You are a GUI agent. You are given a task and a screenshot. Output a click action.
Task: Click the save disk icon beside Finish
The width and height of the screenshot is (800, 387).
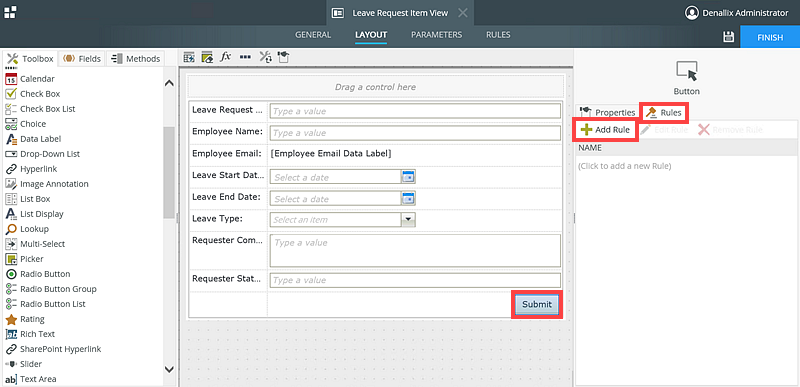coord(729,37)
